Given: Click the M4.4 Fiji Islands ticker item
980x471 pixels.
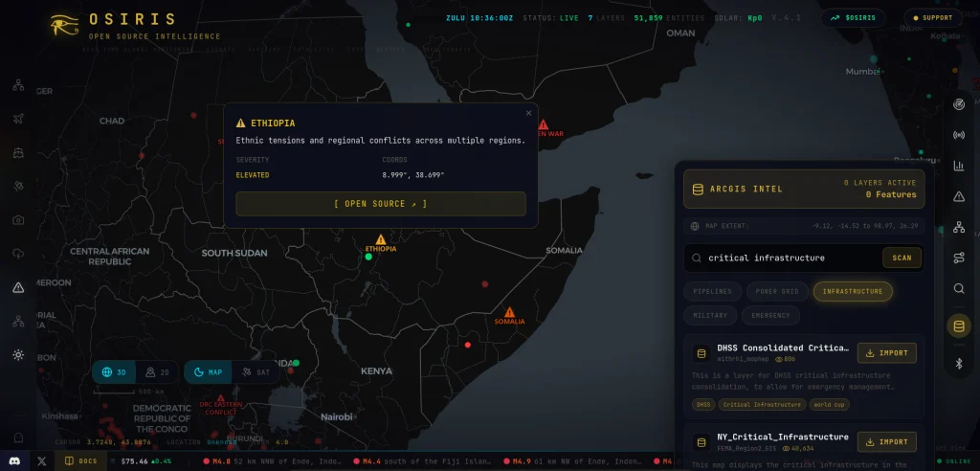Looking at the screenshot, I should tap(424, 461).
